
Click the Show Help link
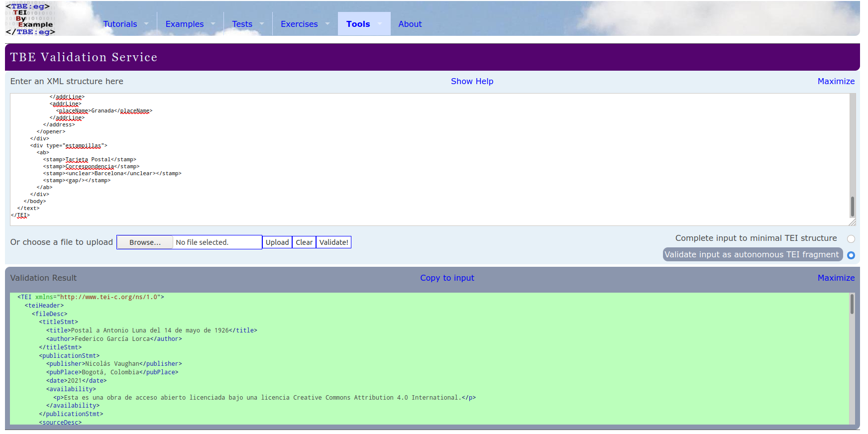point(472,81)
